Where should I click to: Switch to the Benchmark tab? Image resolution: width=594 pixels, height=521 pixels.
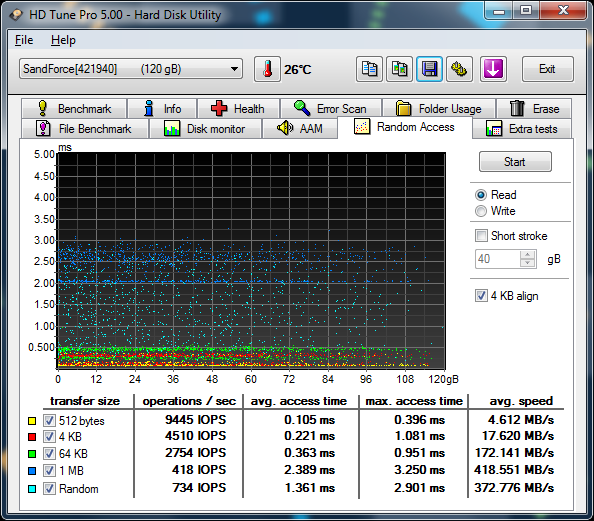pyautogui.click(x=74, y=109)
